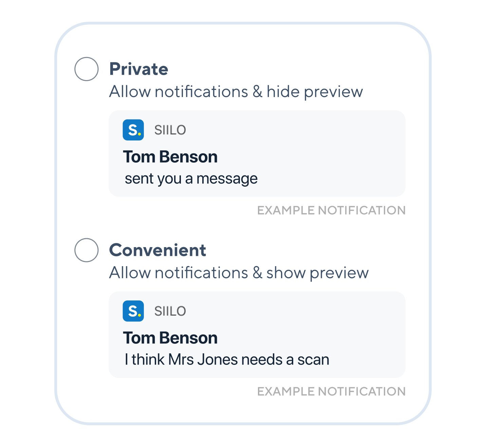486x448 pixels.
Task: Click 'Allow notifications & hide preview' description
Action: click(x=236, y=92)
